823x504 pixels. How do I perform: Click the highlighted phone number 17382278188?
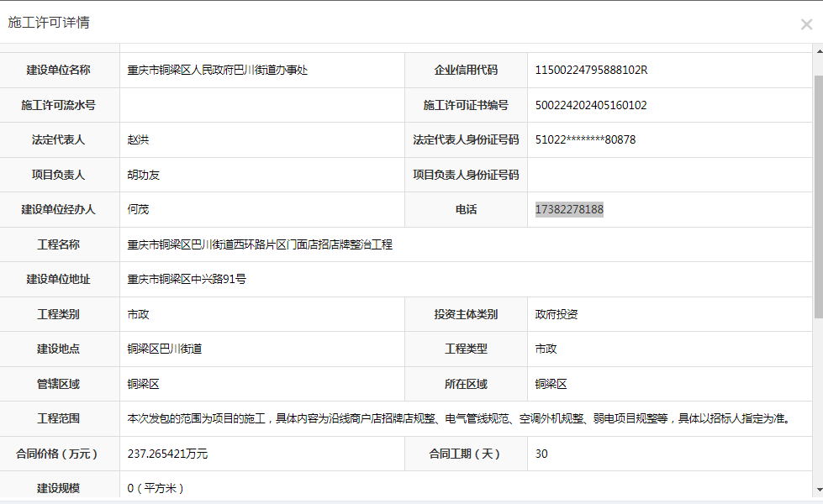(569, 209)
